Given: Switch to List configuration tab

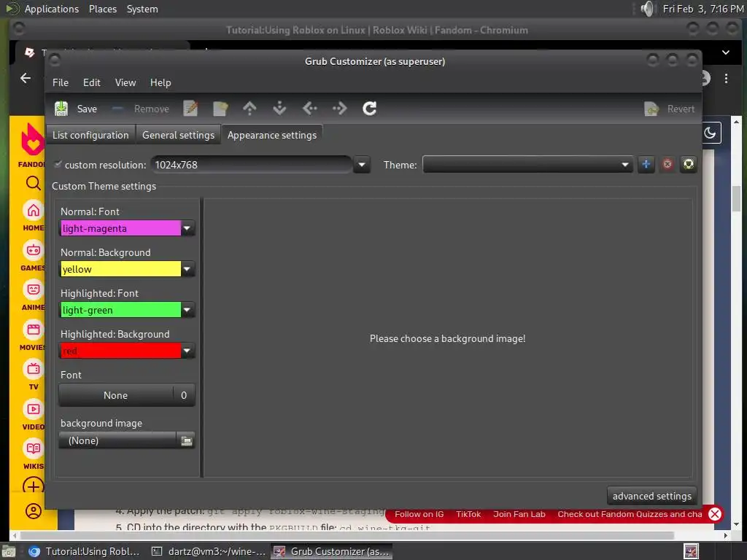Looking at the screenshot, I should pos(90,135).
